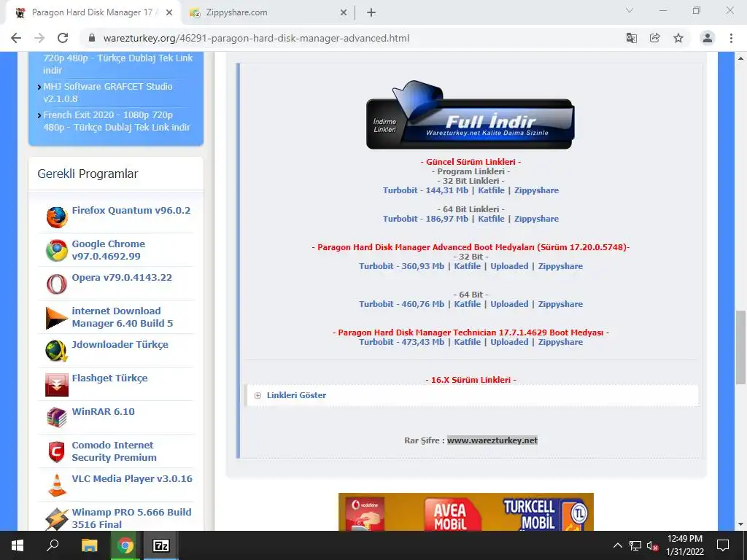Screen dimensions: 747x560
Task: Click Firefox Quantum v96.0.2 text link
Action: (131, 211)
